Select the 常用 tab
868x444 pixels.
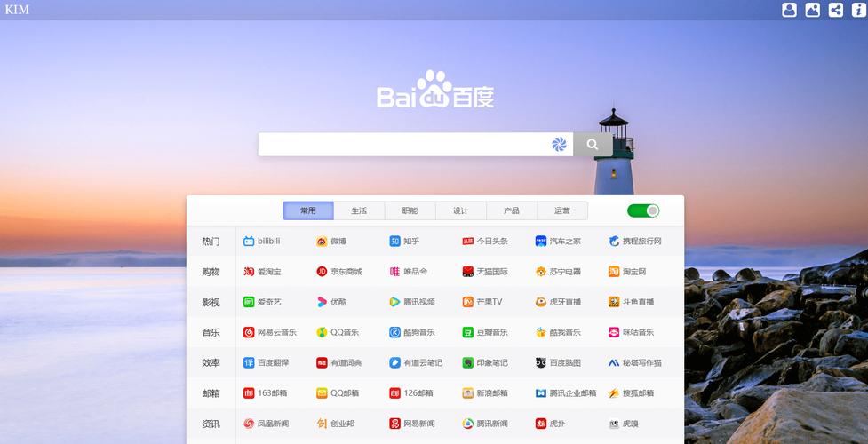pyautogui.click(x=307, y=211)
